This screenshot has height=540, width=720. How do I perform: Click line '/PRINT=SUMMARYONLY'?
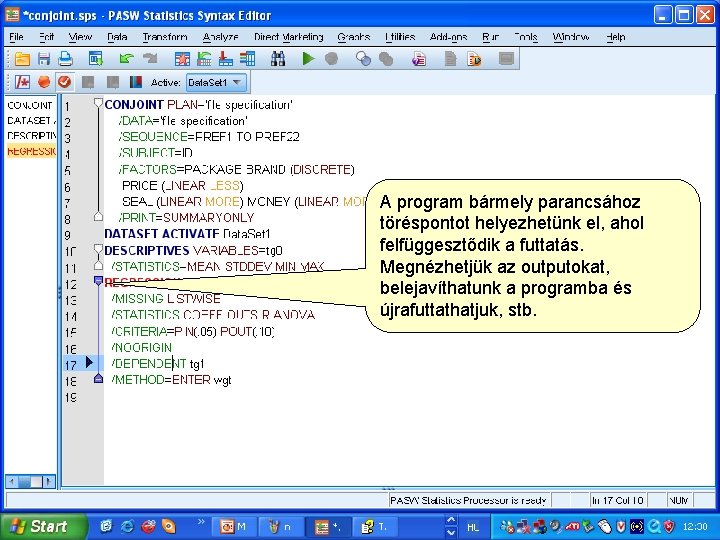[x=186, y=218]
